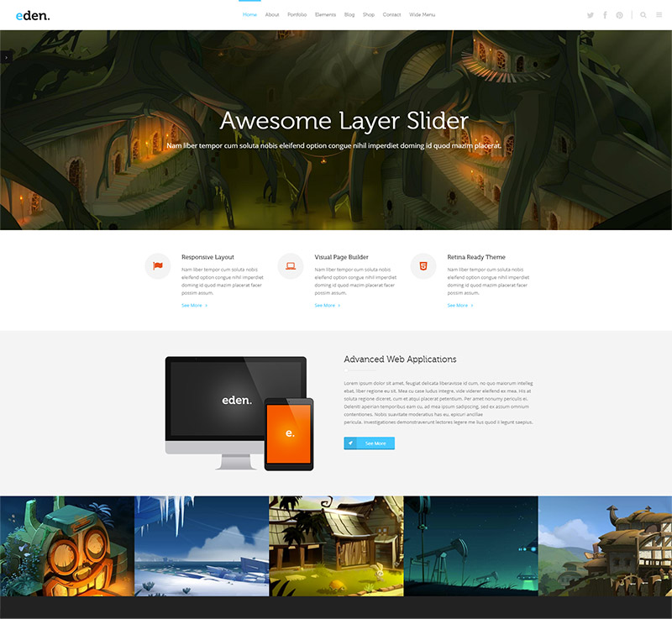Viewport: 672px width, 619px height.
Task: Go to the Shop menu item
Action: pyautogui.click(x=369, y=15)
